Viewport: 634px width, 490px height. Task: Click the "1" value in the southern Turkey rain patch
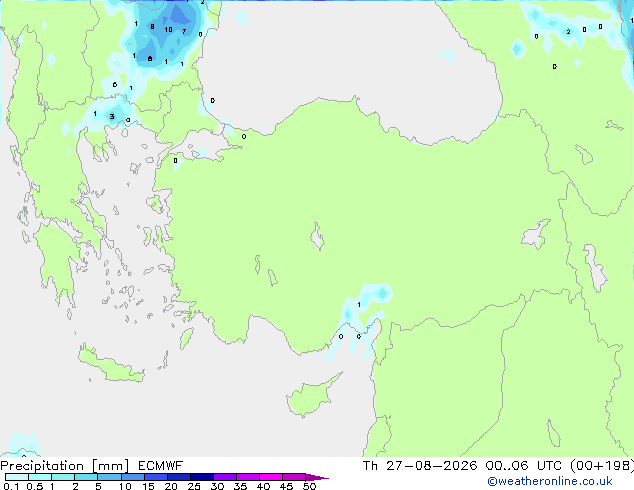coord(359,304)
